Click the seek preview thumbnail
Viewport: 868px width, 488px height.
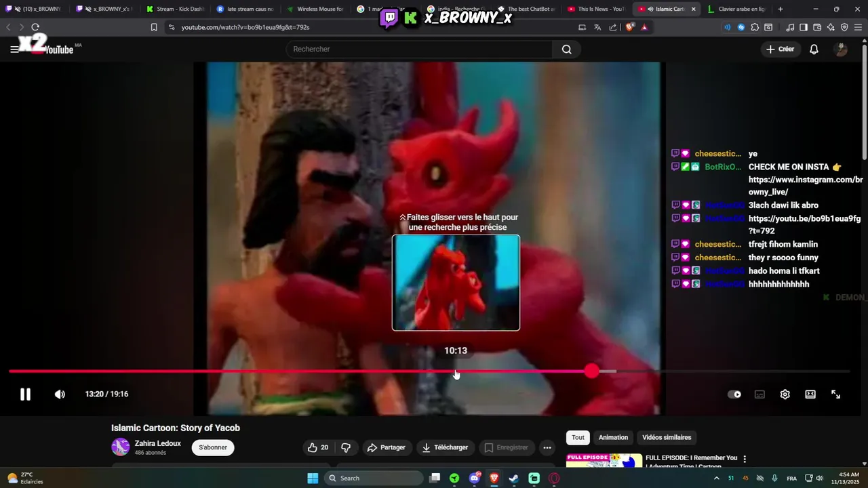(456, 283)
